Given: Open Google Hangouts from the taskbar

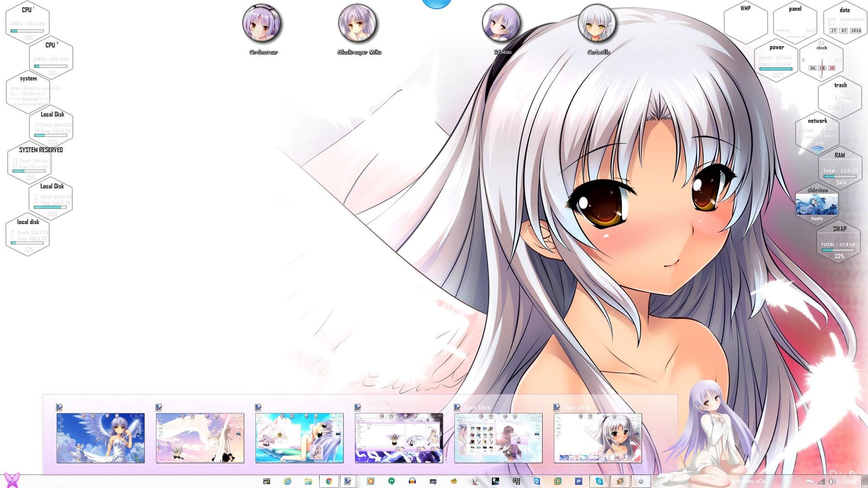Looking at the screenshot, I should pyautogui.click(x=391, y=480).
